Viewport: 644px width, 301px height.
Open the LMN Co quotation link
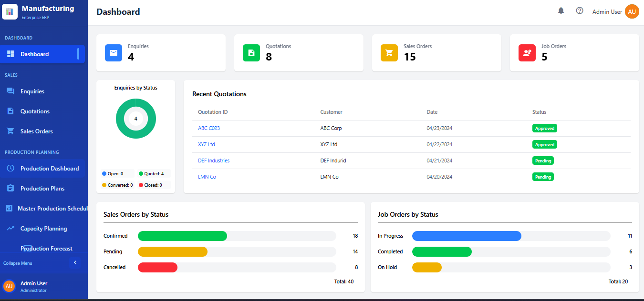207,176
